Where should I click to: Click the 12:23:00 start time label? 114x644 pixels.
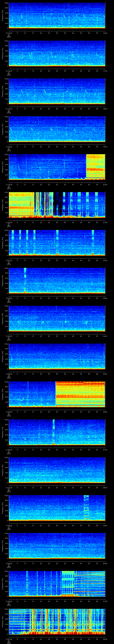(x=9, y=336)
